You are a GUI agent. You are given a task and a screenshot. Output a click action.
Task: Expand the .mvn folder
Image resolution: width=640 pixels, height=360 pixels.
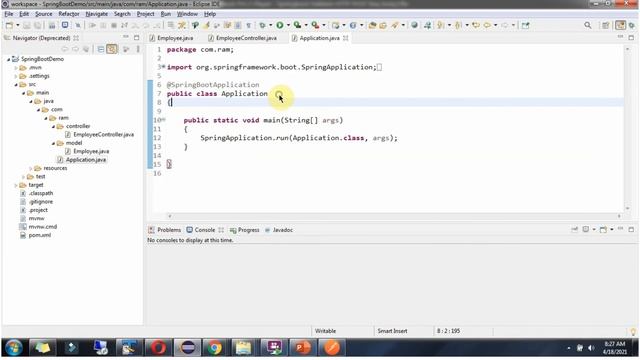tap(16, 68)
